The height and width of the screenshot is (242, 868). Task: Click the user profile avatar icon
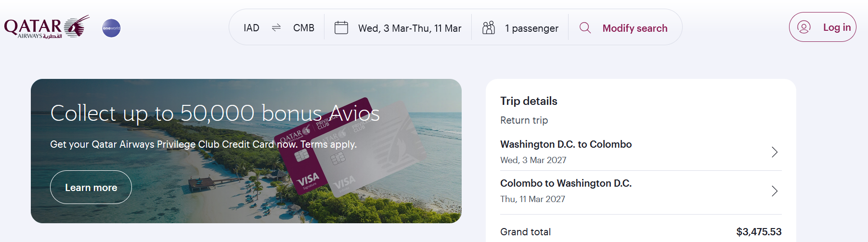[x=804, y=27]
